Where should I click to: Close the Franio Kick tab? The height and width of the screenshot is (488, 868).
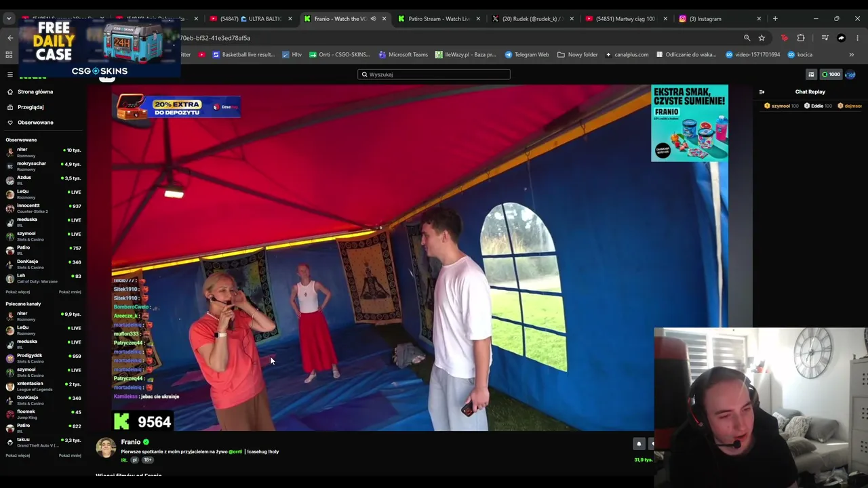[384, 19]
